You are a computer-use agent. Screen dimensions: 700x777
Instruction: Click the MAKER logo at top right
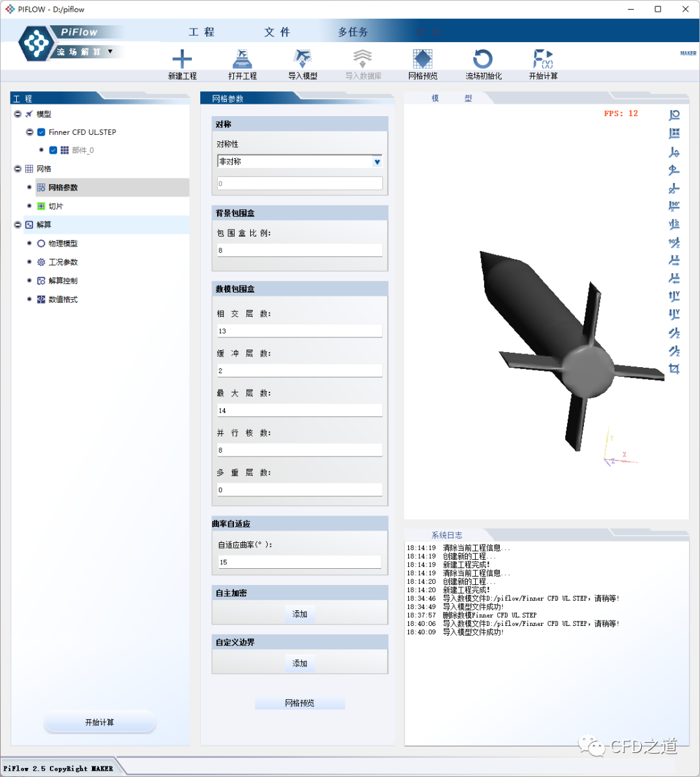[x=688, y=53]
